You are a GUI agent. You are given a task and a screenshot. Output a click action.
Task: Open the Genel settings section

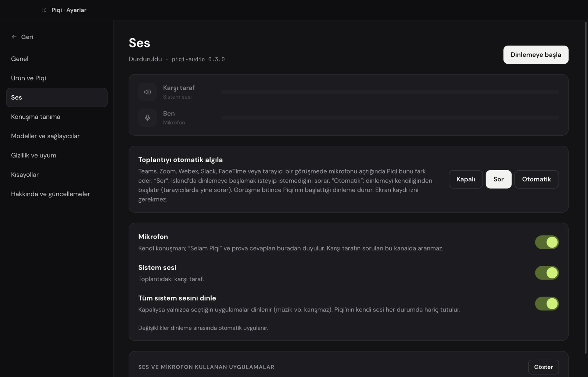tap(57, 59)
